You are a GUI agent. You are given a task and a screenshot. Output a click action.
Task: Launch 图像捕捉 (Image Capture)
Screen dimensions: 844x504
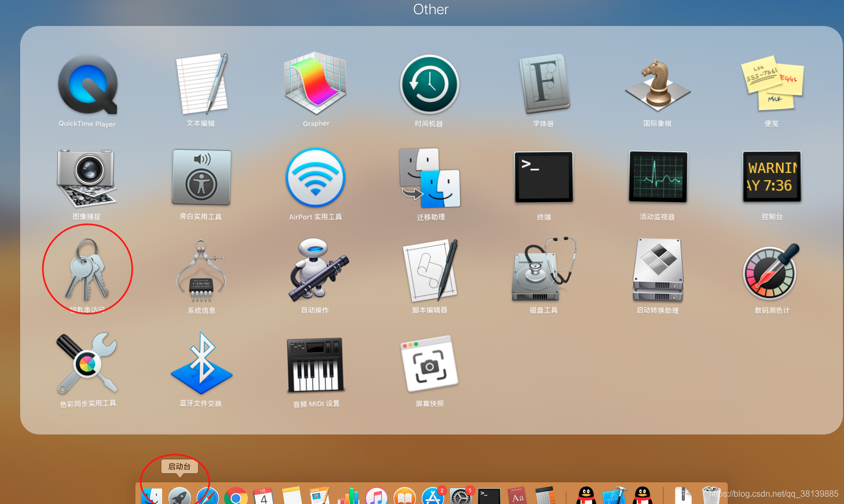[x=87, y=178]
